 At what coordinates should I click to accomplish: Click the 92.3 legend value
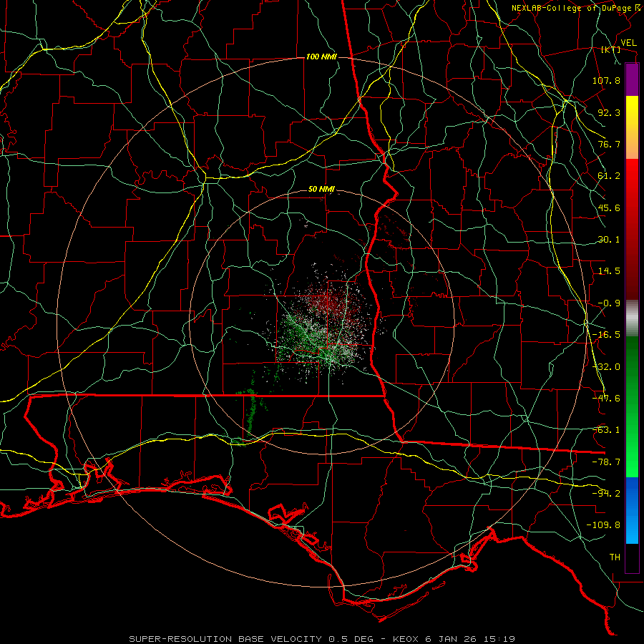pyautogui.click(x=609, y=112)
